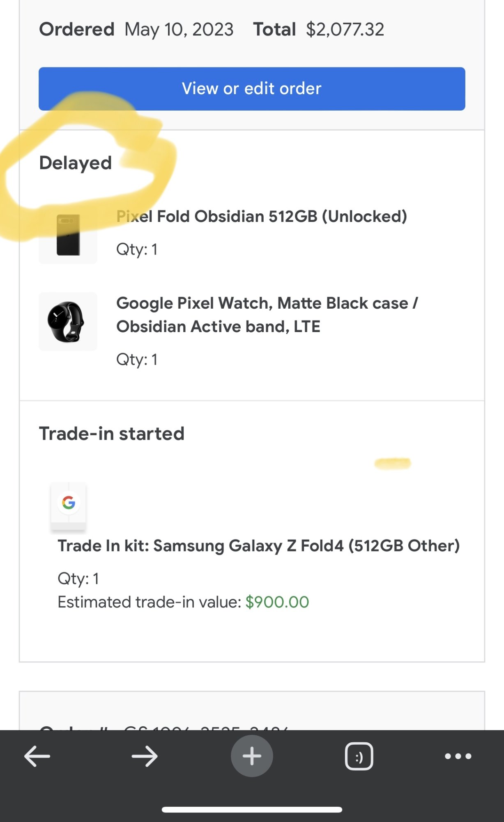Image resolution: width=504 pixels, height=822 pixels.
Task: Tap the Delayed status label
Action: pos(76,163)
